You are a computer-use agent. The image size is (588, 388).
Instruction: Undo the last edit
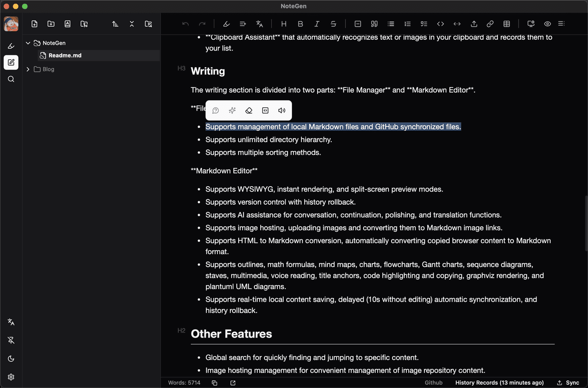pos(185,24)
